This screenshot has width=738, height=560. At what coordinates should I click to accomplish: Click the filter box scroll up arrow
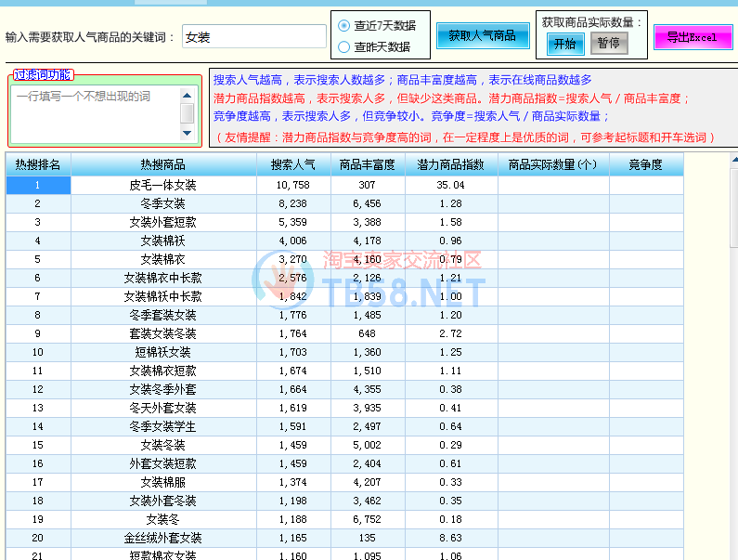click(188, 96)
